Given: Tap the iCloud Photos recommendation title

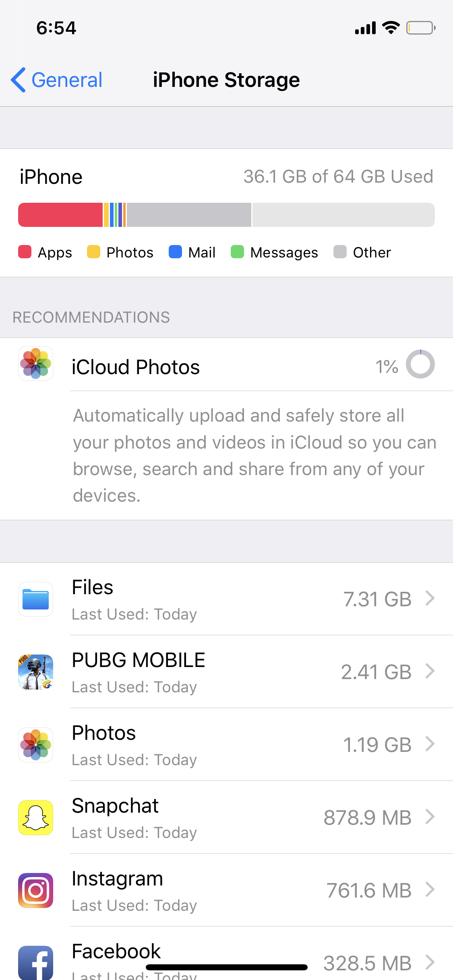Looking at the screenshot, I should pyautogui.click(x=136, y=367).
